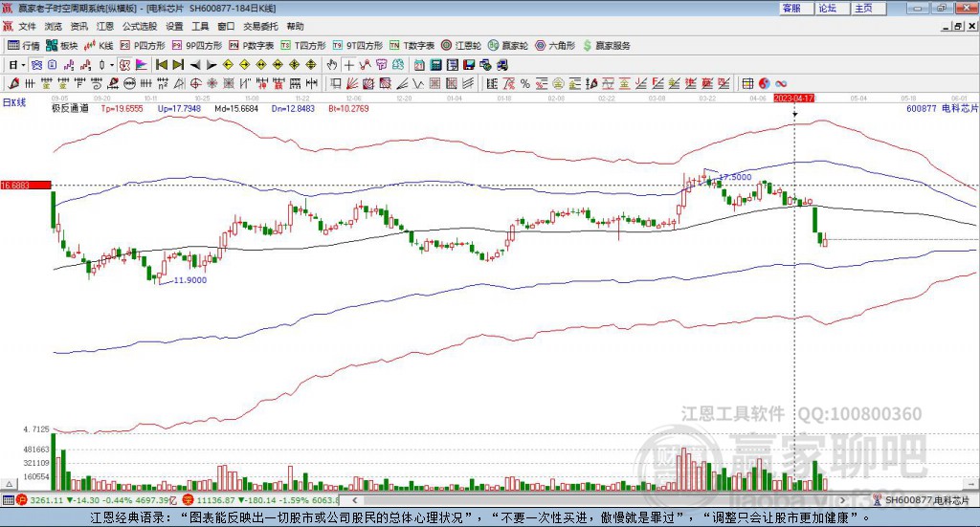
Task: Click the red floppy save icon
Action: (469, 65)
